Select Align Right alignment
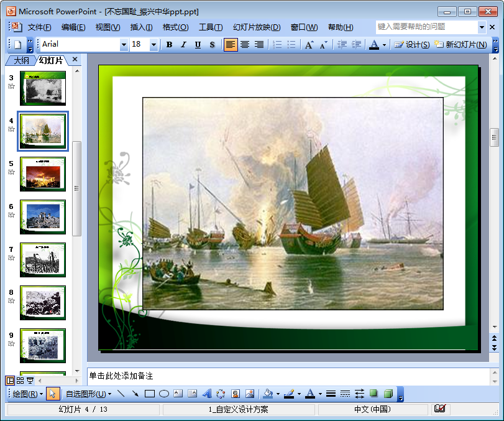The image size is (504, 421). 259,45
